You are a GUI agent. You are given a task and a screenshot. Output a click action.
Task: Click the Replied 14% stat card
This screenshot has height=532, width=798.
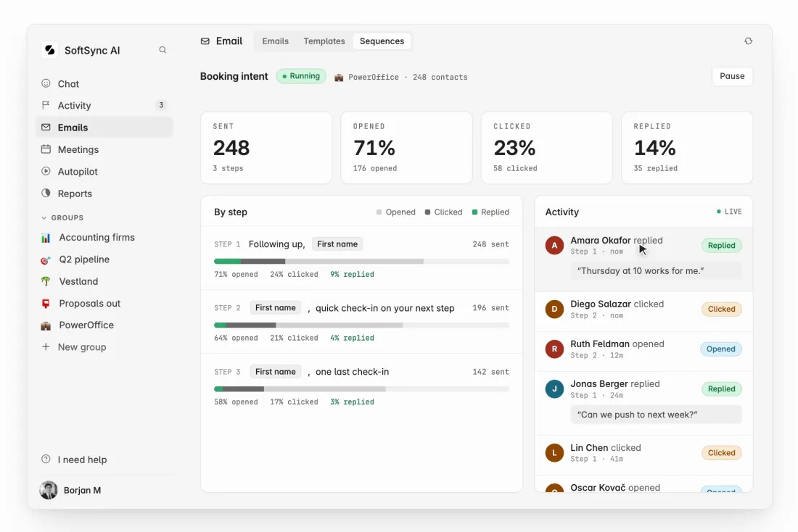(687, 147)
